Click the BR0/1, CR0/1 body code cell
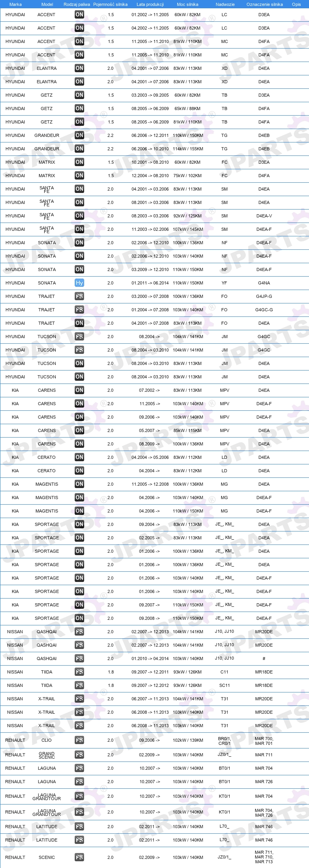The width and height of the screenshot is (309, 868). tap(224, 741)
